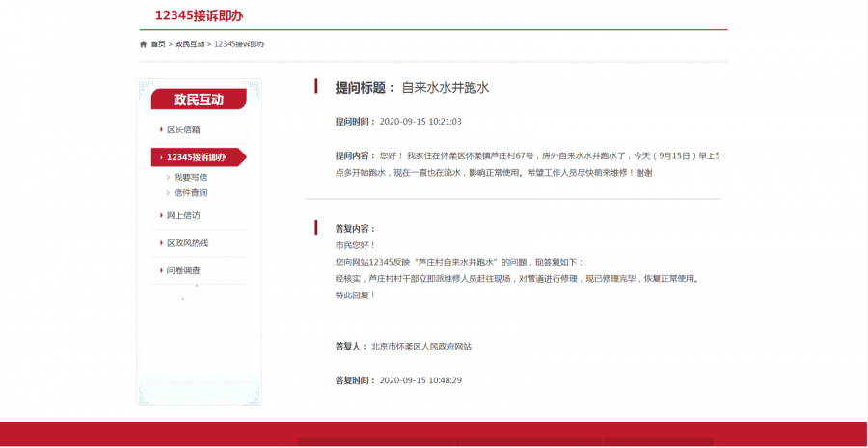
Task: Click the red arrow beside 区长信箱
Action: click(161, 129)
